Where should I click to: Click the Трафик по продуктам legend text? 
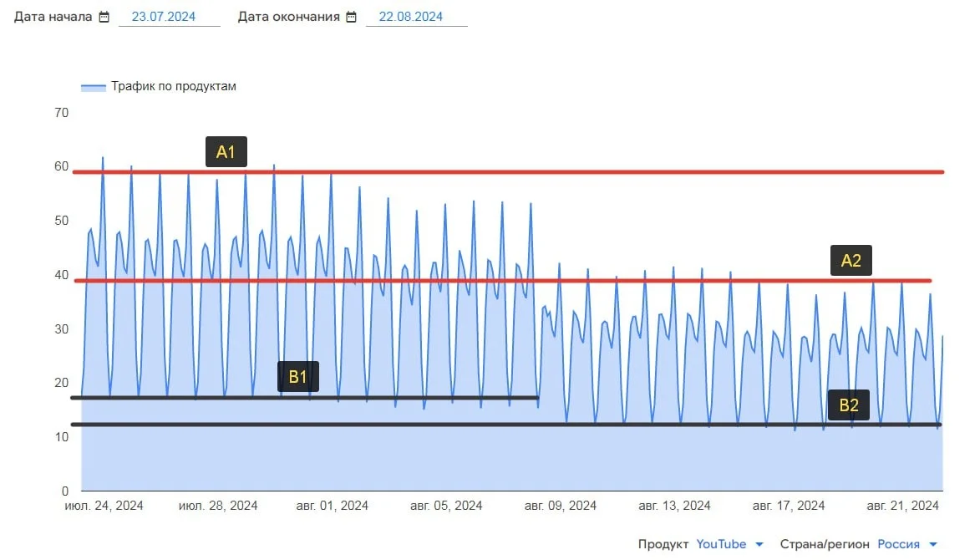click(x=174, y=86)
